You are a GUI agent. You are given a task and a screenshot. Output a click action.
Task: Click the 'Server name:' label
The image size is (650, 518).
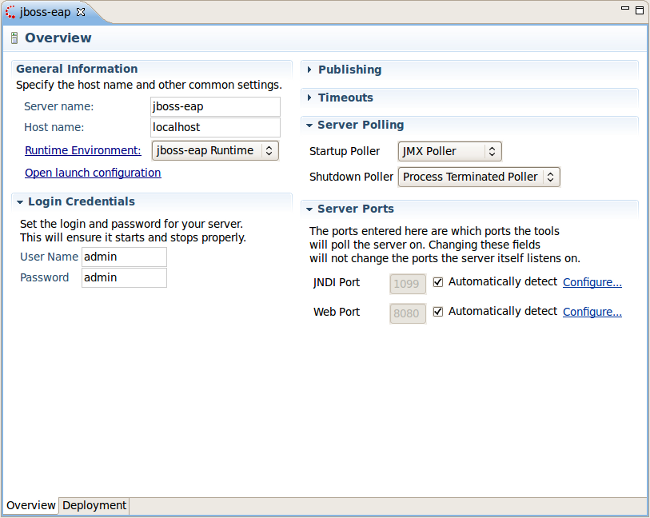pyautogui.click(x=59, y=107)
